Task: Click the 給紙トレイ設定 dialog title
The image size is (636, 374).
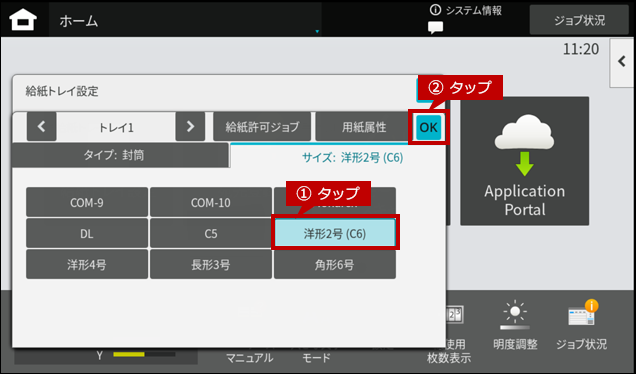Action: tap(62, 91)
